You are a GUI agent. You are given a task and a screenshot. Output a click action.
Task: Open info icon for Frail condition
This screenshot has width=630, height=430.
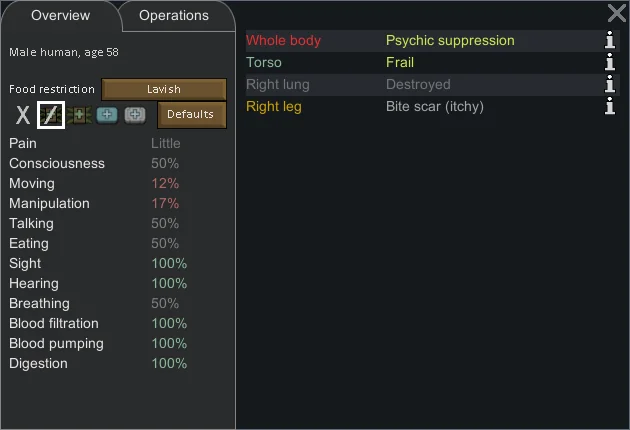[x=610, y=62]
